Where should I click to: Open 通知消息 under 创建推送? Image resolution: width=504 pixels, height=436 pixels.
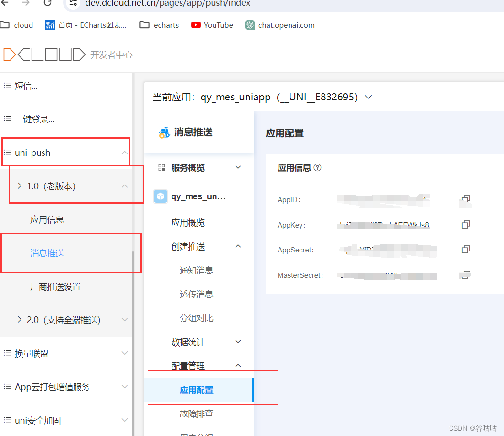[196, 270]
